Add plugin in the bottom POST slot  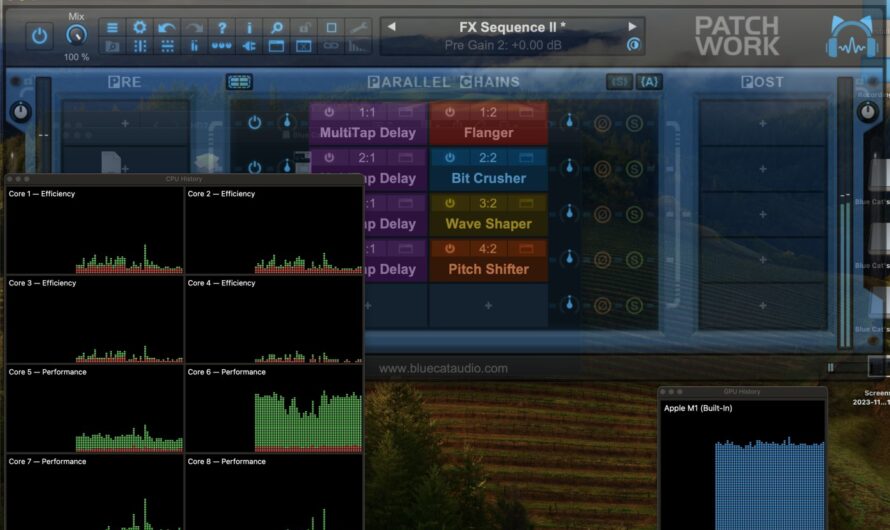point(762,305)
